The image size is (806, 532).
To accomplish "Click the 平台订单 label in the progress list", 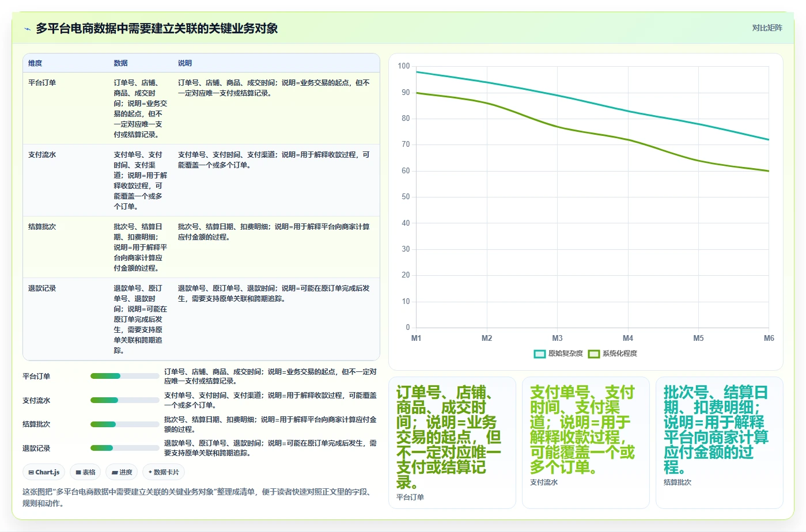I will (x=36, y=377).
